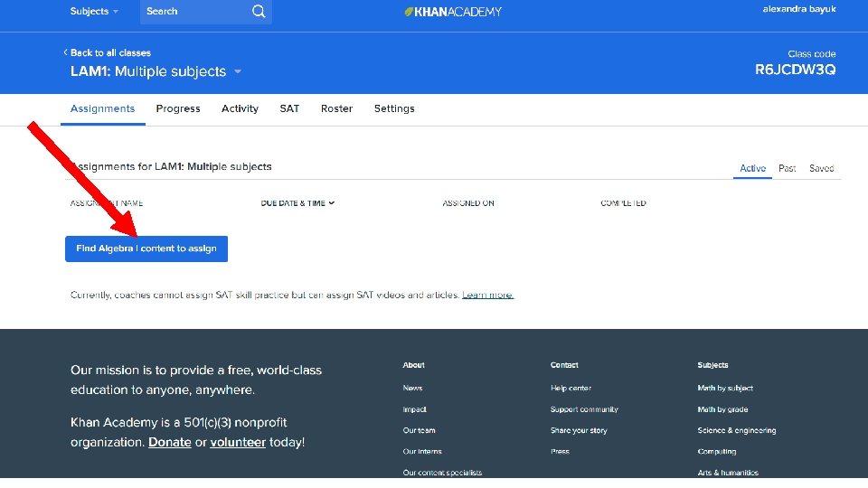Click the volunteer link in footer
The height and width of the screenshot is (488, 868).
(x=238, y=442)
